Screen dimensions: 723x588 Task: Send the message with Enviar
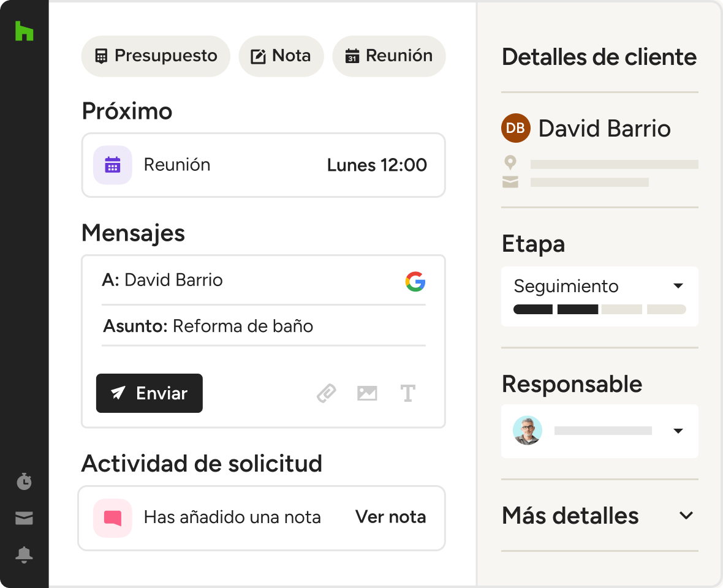click(150, 393)
